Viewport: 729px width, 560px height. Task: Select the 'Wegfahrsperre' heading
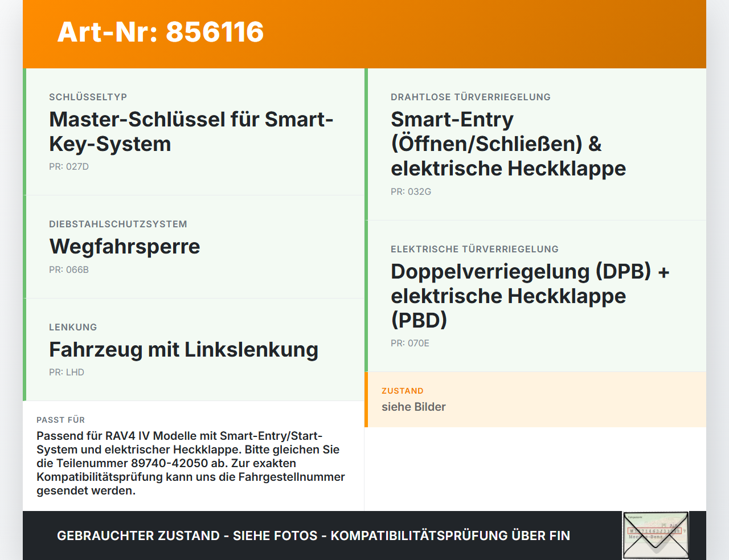tap(125, 247)
